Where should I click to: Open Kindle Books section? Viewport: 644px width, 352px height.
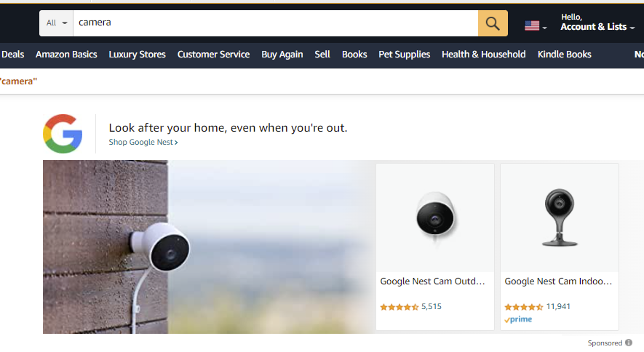coord(565,55)
